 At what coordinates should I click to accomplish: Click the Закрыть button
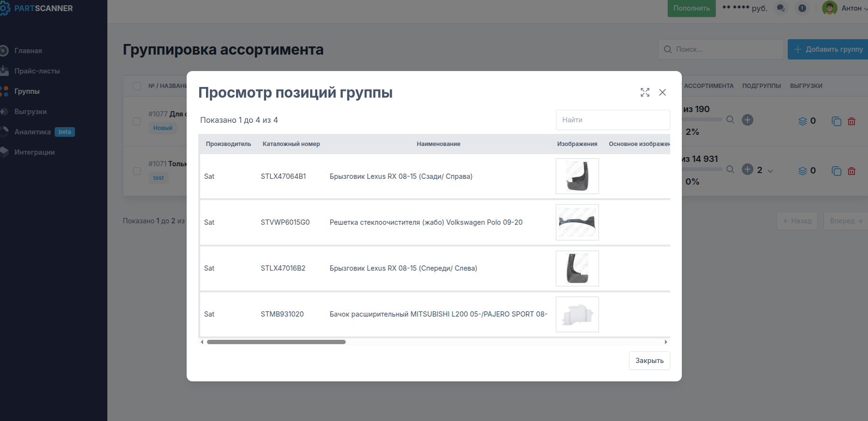point(649,361)
